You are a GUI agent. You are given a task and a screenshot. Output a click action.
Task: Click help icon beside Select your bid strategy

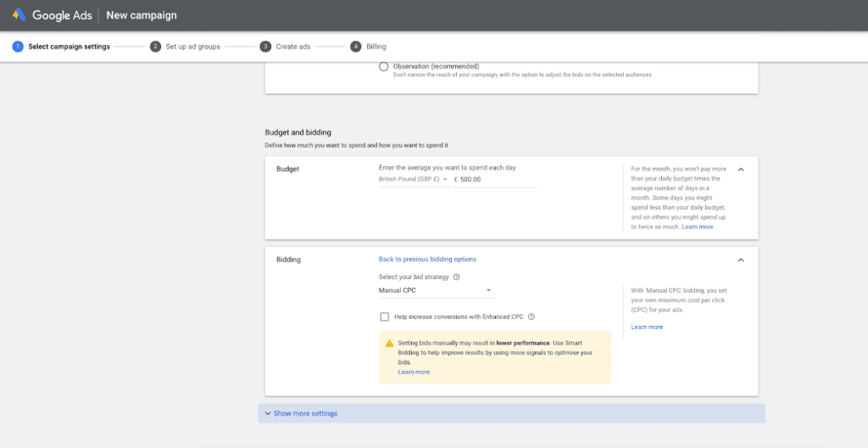457,277
